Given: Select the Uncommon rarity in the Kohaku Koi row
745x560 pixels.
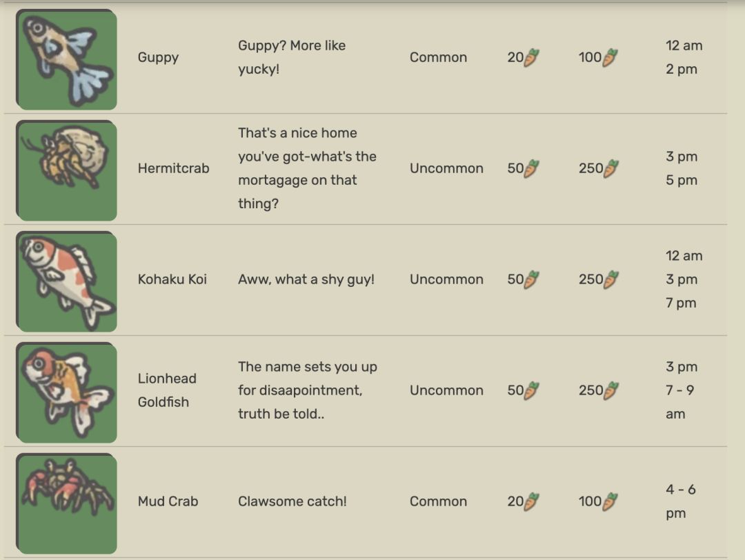Looking at the screenshot, I should tap(446, 279).
